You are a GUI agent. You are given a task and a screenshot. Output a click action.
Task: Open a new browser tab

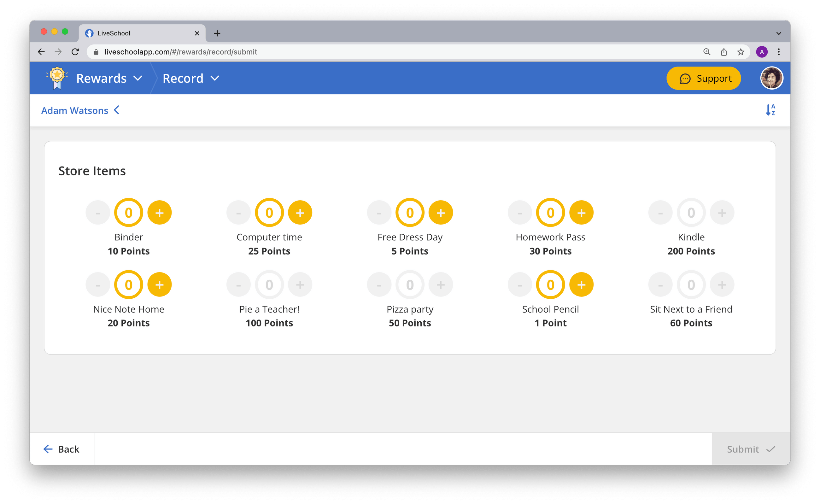click(217, 33)
